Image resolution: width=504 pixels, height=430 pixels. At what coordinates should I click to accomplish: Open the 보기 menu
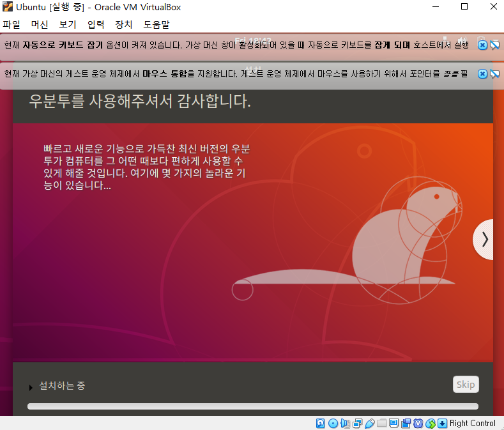[x=68, y=24]
